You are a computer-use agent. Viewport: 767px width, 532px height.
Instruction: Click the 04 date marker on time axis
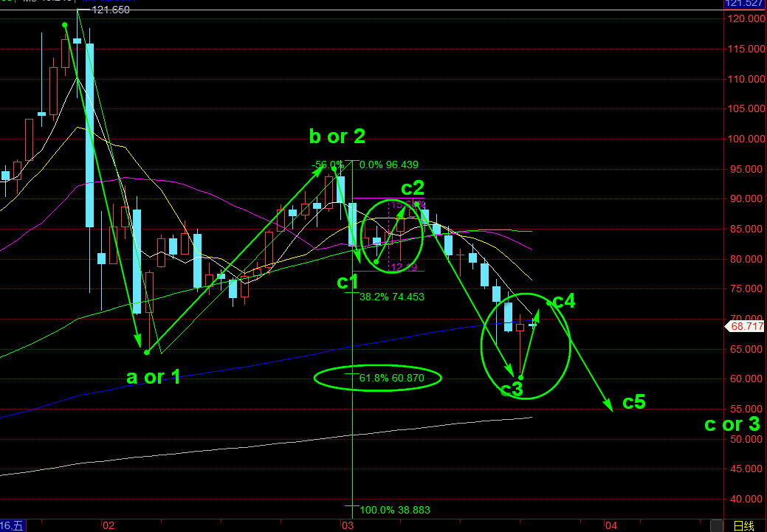pos(610,525)
